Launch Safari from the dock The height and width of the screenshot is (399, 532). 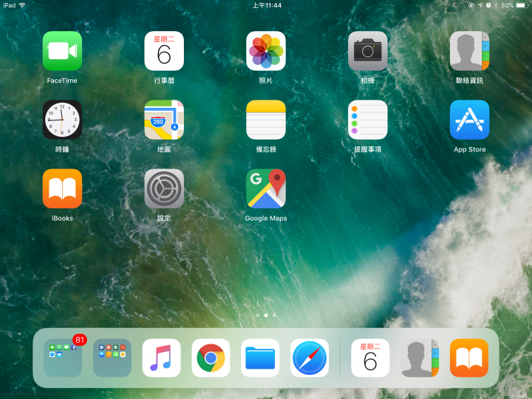tap(310, 358)
